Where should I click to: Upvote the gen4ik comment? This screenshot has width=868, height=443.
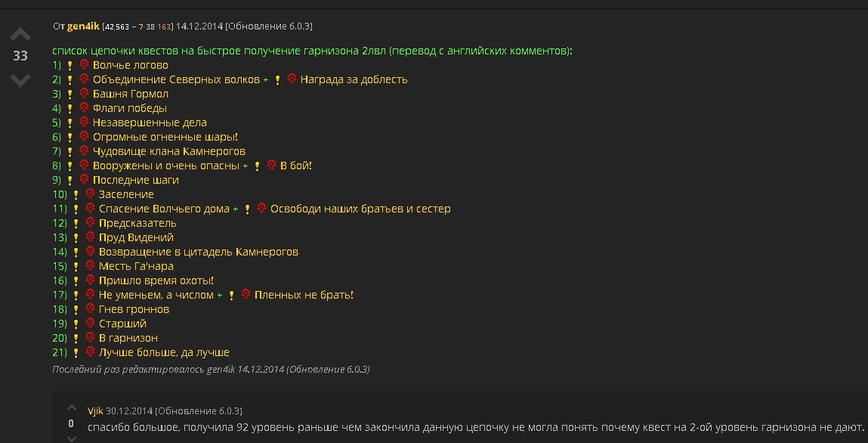coord(20,35)
